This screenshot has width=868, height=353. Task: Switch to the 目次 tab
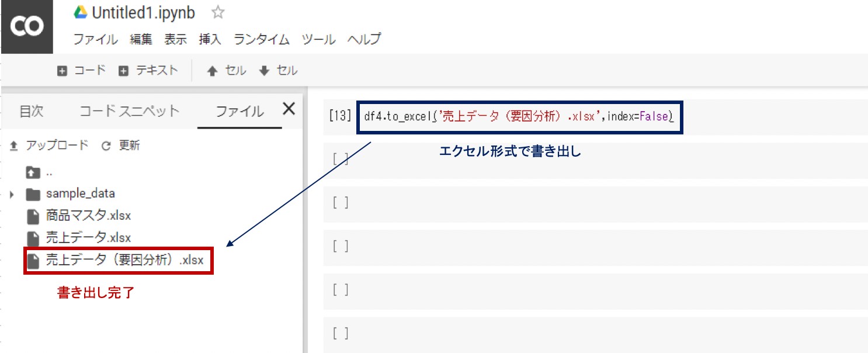pyautogui.click(x=32, y=110)
